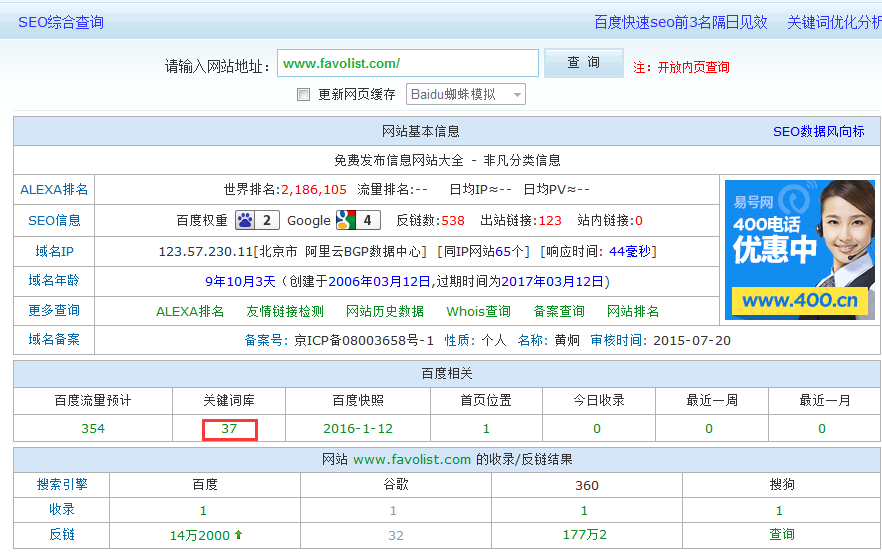Image resolution: width=882 pixels, height=552 pixels.
Task: Open the Whois查询 link
Action: tap(478, 311)
